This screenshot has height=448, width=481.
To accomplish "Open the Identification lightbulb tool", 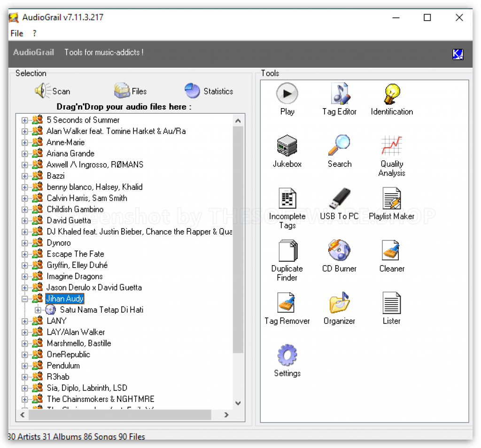I will coord(392,99).
